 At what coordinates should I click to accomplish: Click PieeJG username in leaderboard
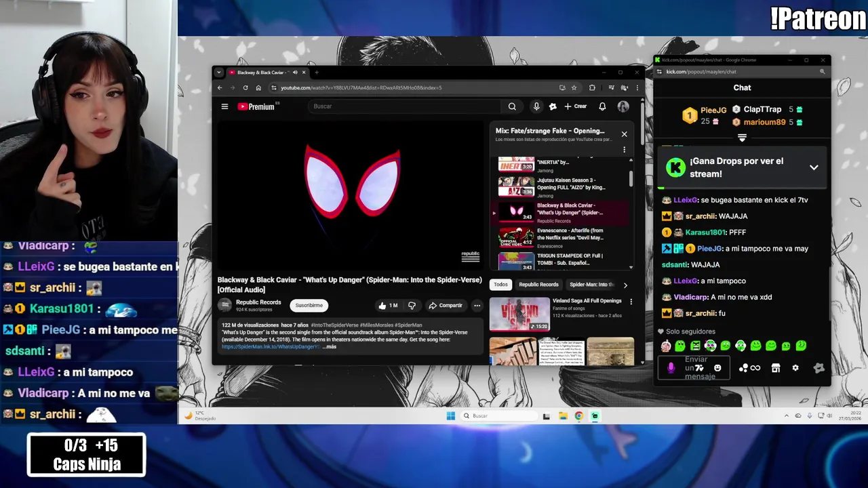713,110
